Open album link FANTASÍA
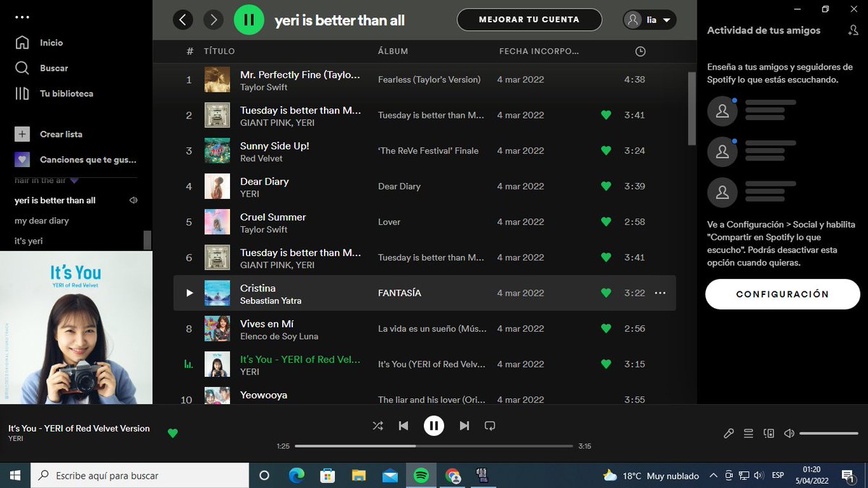 pos(399,294)
